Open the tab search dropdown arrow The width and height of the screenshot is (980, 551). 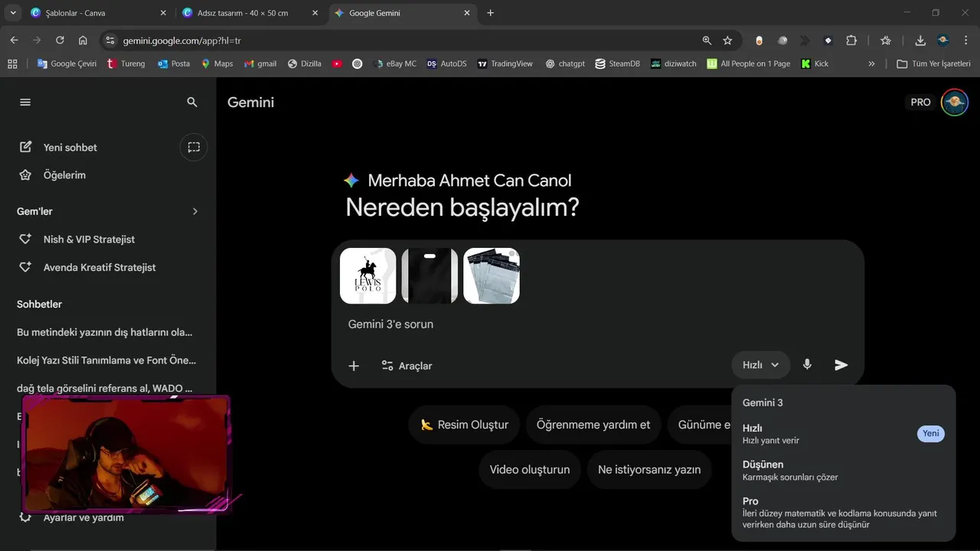(x=13, y=13)
